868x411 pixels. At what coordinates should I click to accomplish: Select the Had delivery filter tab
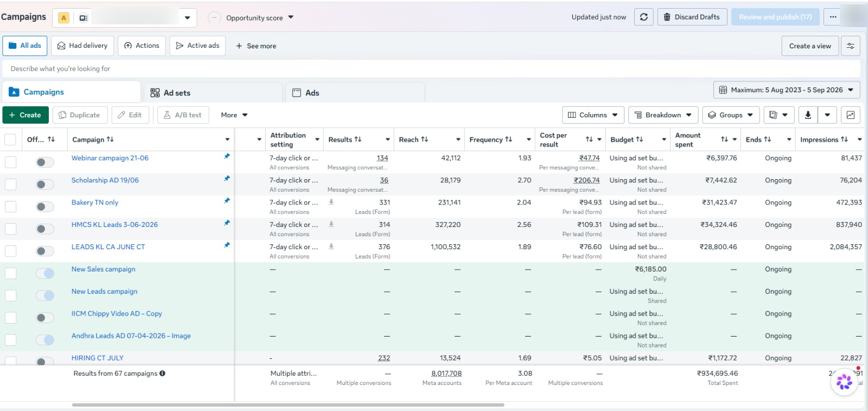82,46
